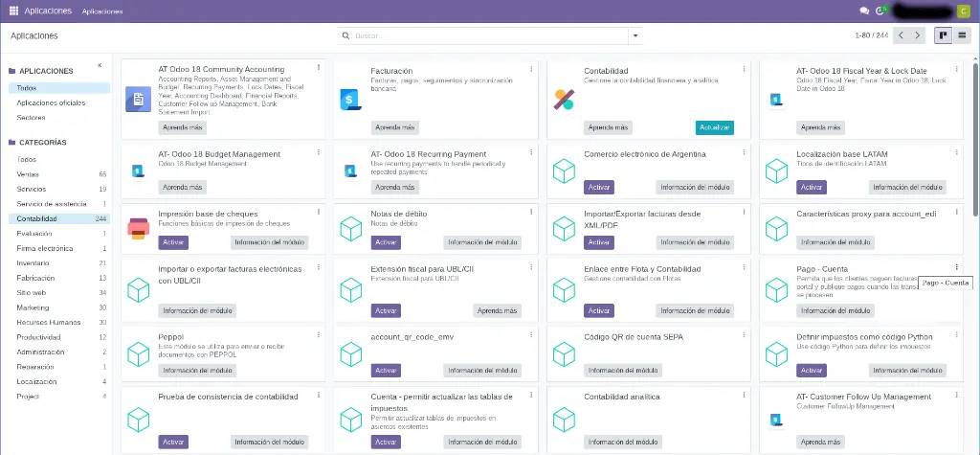Screen dimensions: 980x455
Task: Open options menu for Facturación card
Action: coord(531,68)
